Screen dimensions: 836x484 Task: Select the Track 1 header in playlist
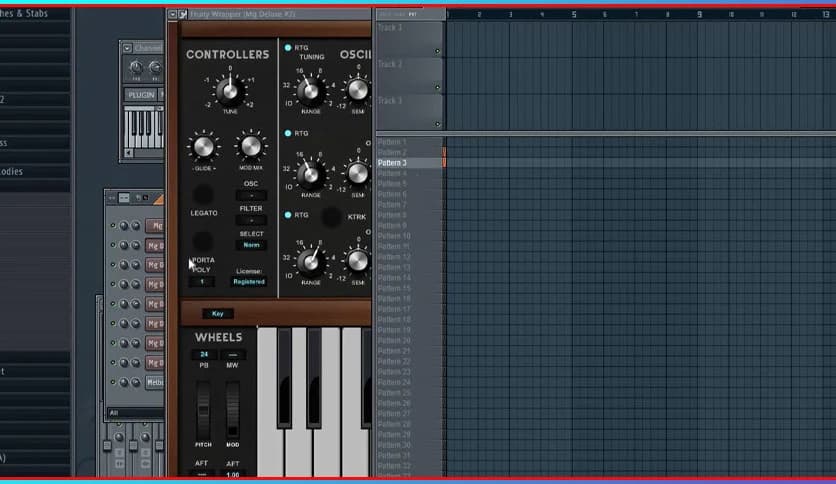pos(409,39)
